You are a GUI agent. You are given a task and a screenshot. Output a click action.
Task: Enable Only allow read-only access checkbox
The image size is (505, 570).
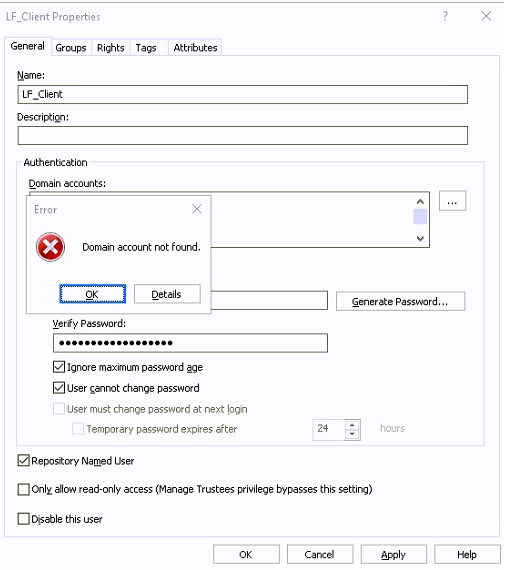click(24, 489)
